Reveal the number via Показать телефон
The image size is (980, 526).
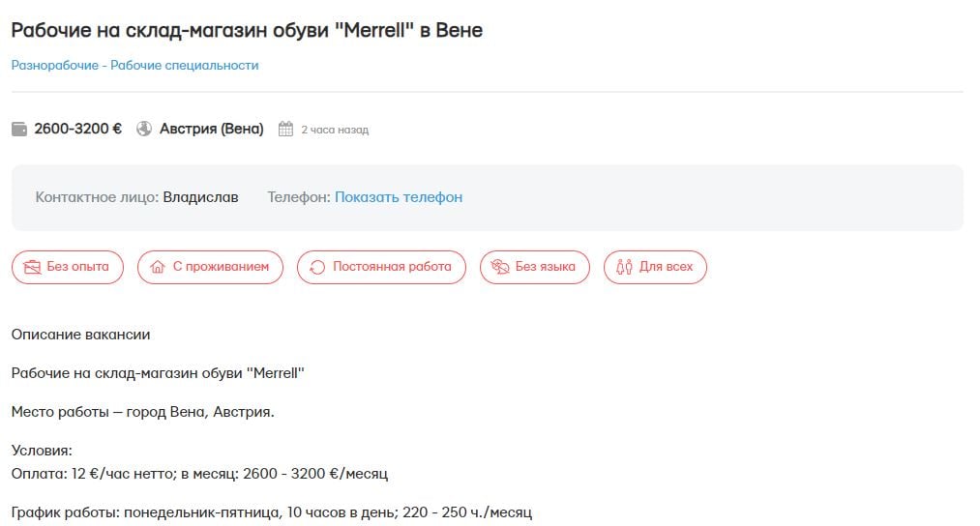pyautogui.click(x=399, y=197)
